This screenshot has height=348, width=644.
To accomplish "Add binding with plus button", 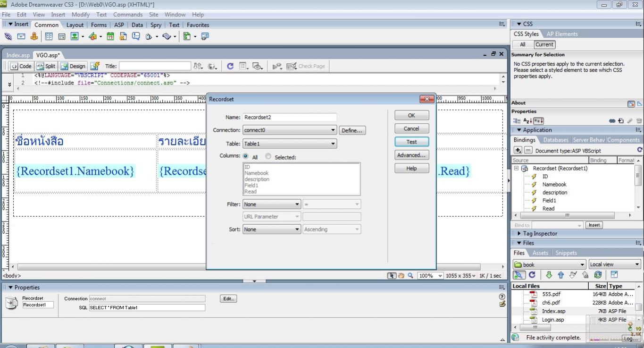I will click(x=518, y=150).
